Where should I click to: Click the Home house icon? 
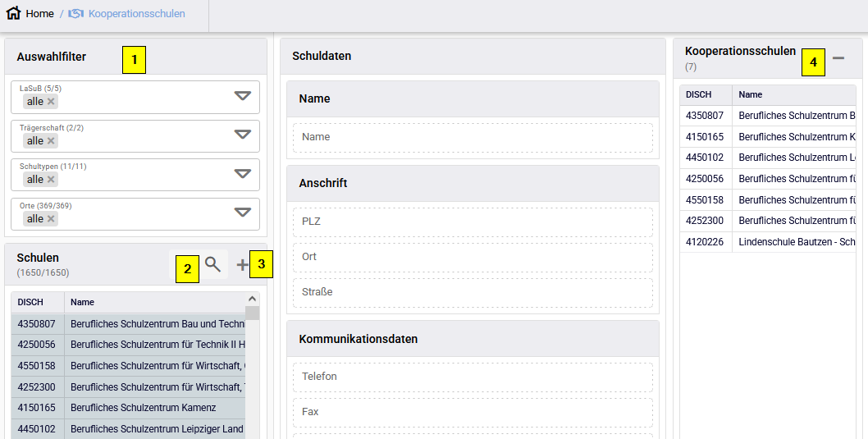pyautogui.click(x=13, y=14)
